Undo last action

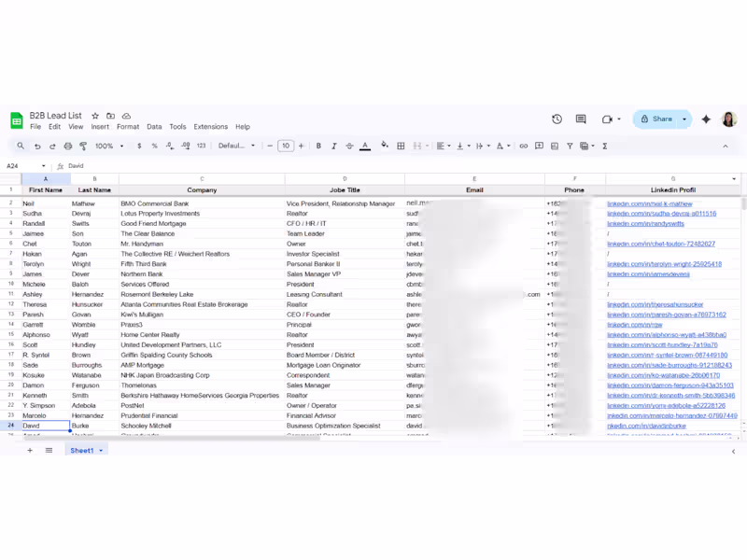tap(37, 147)
